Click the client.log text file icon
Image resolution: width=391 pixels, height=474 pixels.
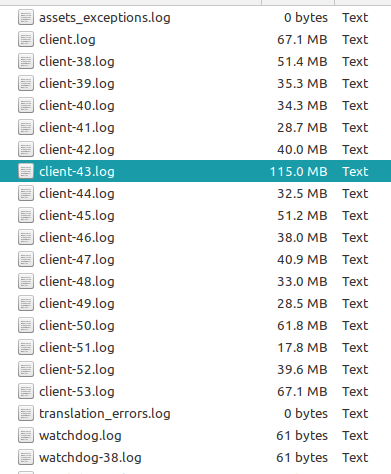(x=26, y=39)
